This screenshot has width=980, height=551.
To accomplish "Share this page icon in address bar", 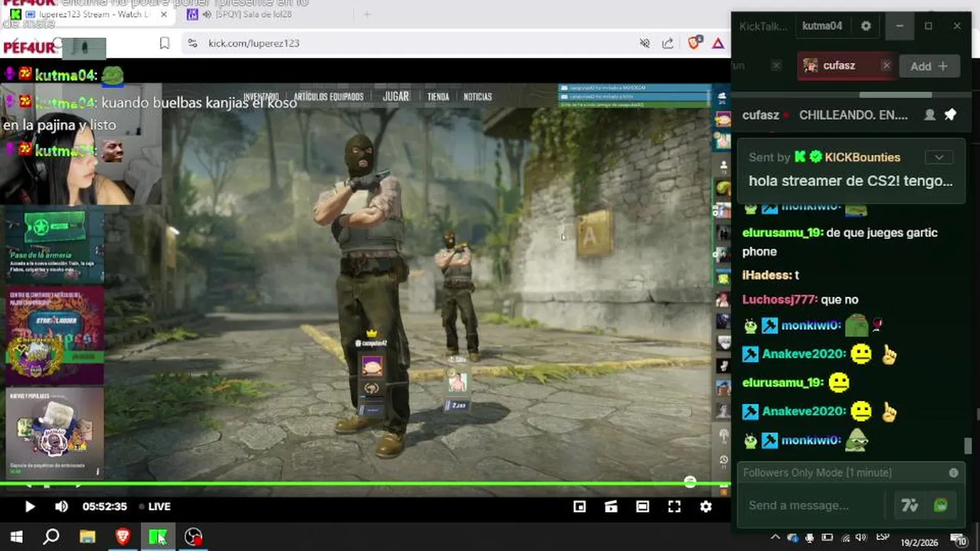I will pos(668,44).
